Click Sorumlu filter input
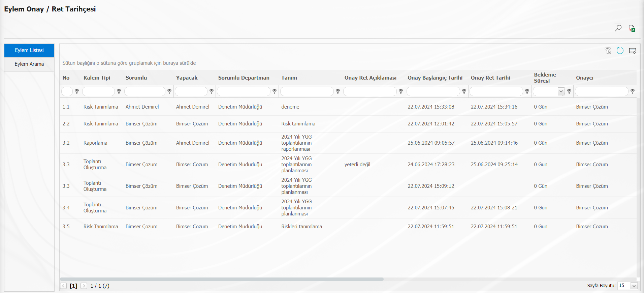The image size is (644, 293). (x=145, y=91)
